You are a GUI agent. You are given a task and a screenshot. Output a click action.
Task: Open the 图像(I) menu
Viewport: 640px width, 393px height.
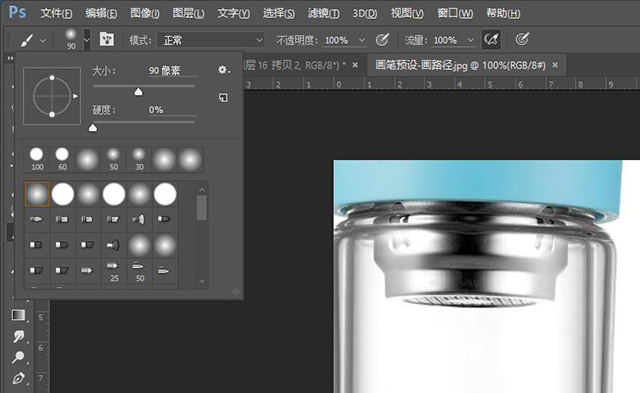[x=144, y=13]
